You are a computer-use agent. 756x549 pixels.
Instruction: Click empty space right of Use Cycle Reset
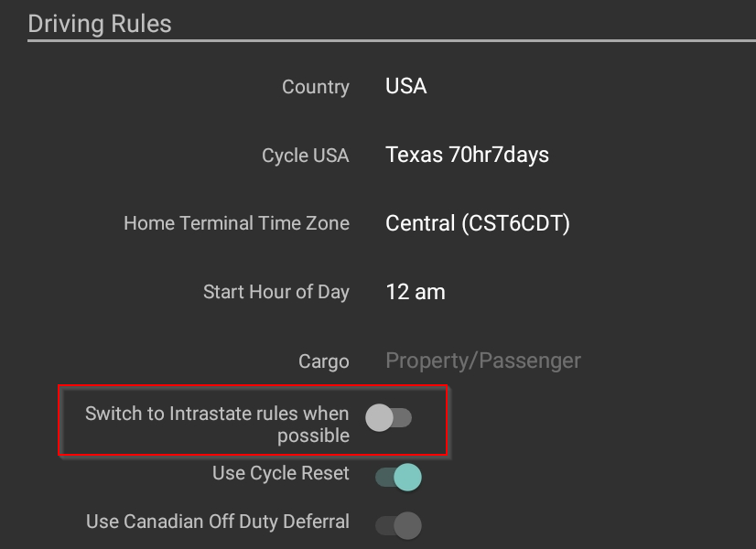pyautogui.click(x=586, y=476)
